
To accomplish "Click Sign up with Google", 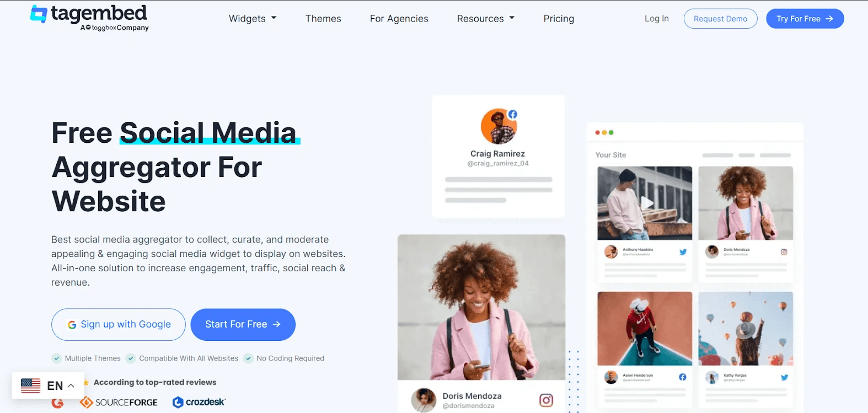I will point(119,324).
